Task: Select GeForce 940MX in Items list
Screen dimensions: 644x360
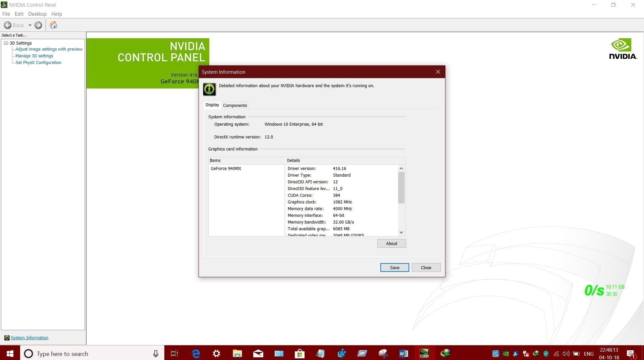Action: (x=226, y=169)
